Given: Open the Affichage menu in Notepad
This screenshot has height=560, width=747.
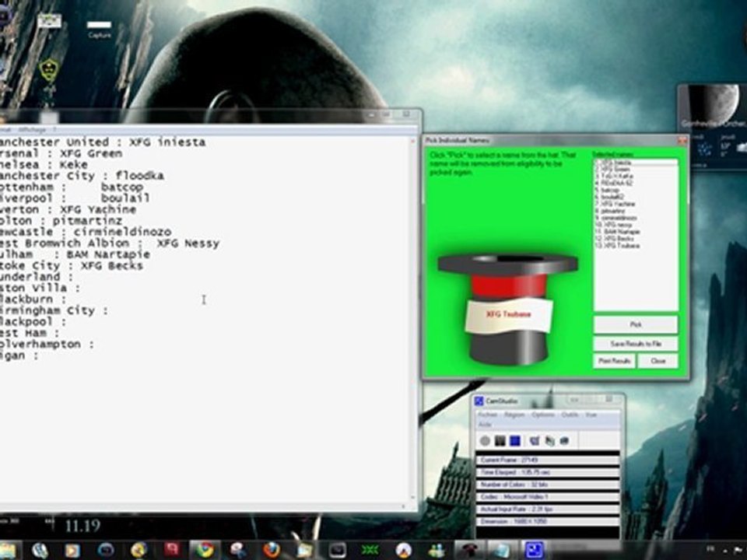Looking at the screenshot, I should click(33, 130).
